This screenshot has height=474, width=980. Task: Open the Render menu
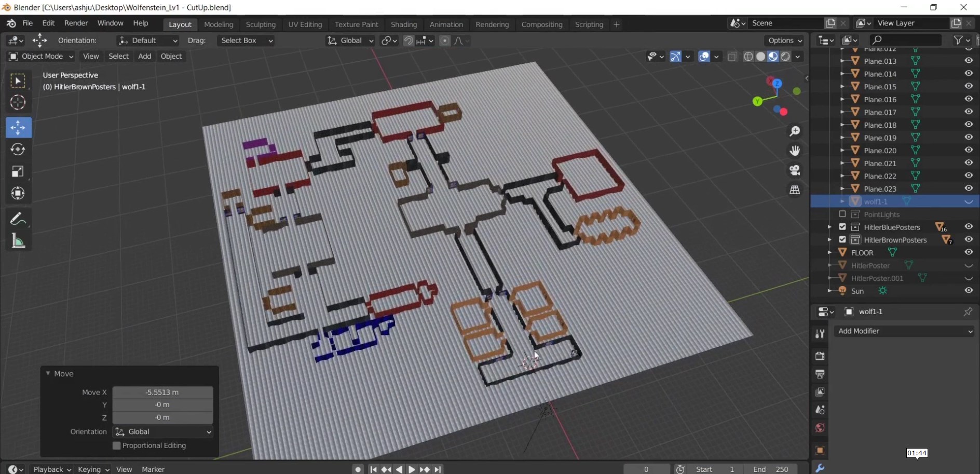click(76, 23)
